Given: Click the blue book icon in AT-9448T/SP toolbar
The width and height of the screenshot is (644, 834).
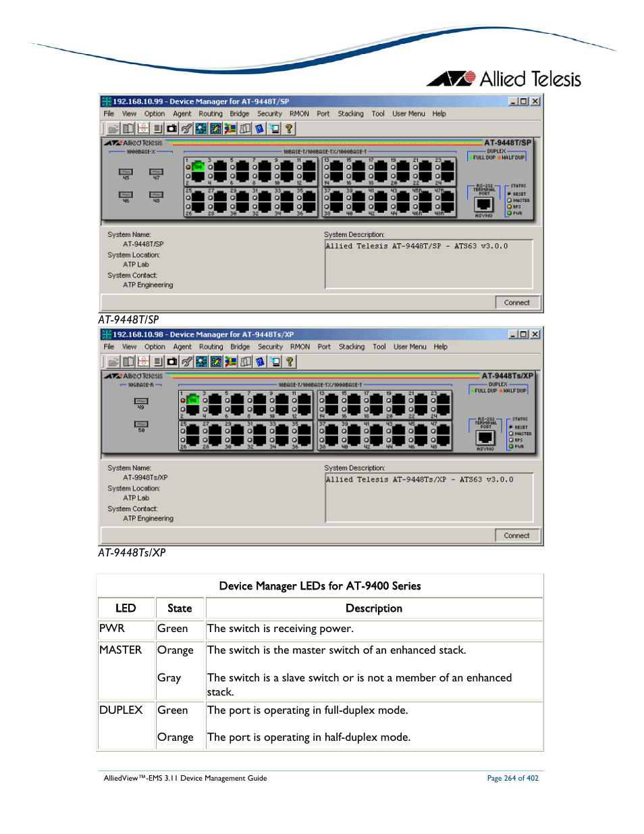Looking at the screenshot, I should pyautogui.click(x=260, y=128).
